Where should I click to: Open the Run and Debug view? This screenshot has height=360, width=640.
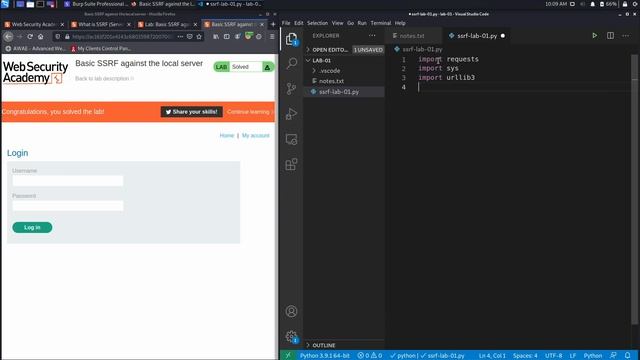coord(291,113)
